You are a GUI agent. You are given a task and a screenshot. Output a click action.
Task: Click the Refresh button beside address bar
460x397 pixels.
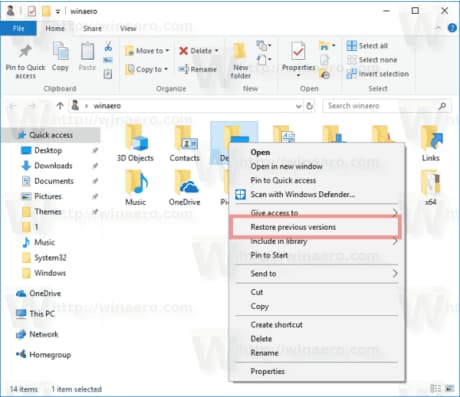310,106
